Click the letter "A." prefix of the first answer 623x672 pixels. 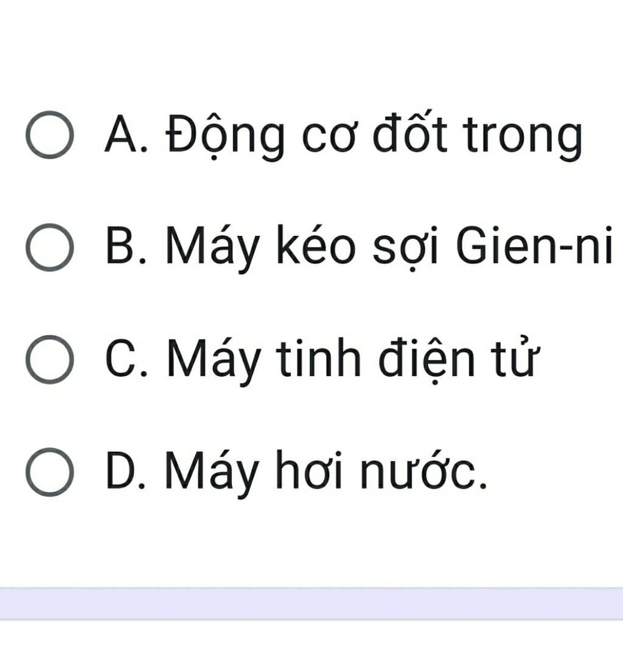[x=127, y=134]
